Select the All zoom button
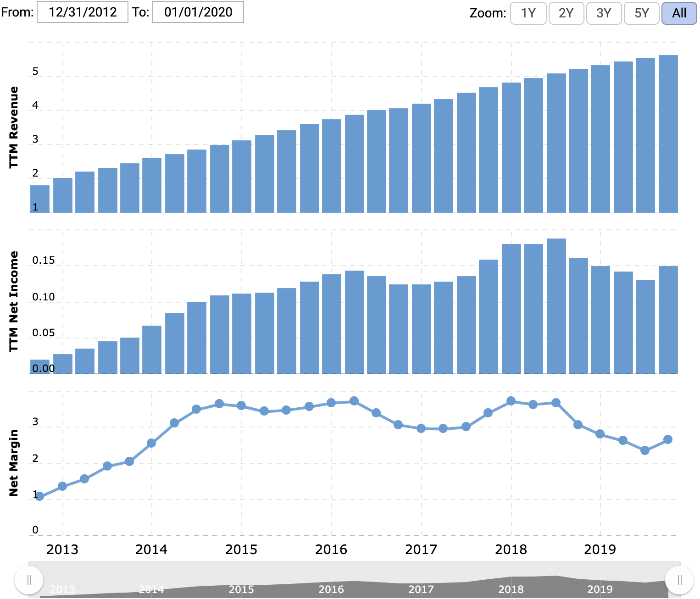The height and width of the screenshot is (599, 700). [679, 13]
